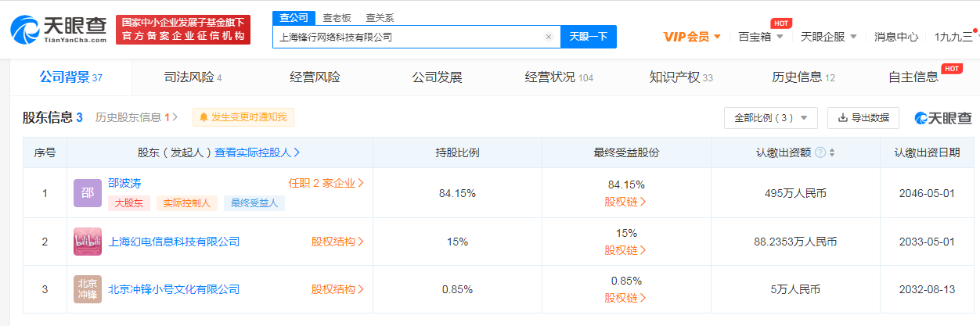Image resolution: width=980 pixels, height=326 pixels.
Task: Open 股权结构 for 北京冲锋小号文化
Action: click(x=337, y=289)
